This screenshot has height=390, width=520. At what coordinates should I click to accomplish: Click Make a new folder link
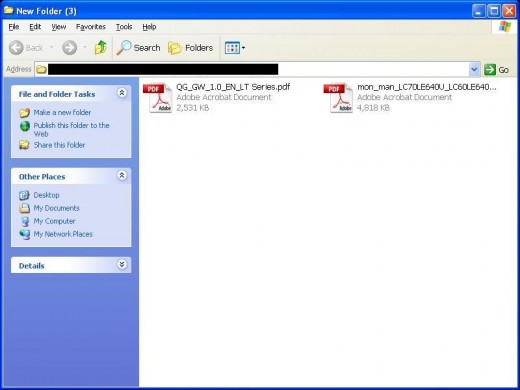[62, 113]
